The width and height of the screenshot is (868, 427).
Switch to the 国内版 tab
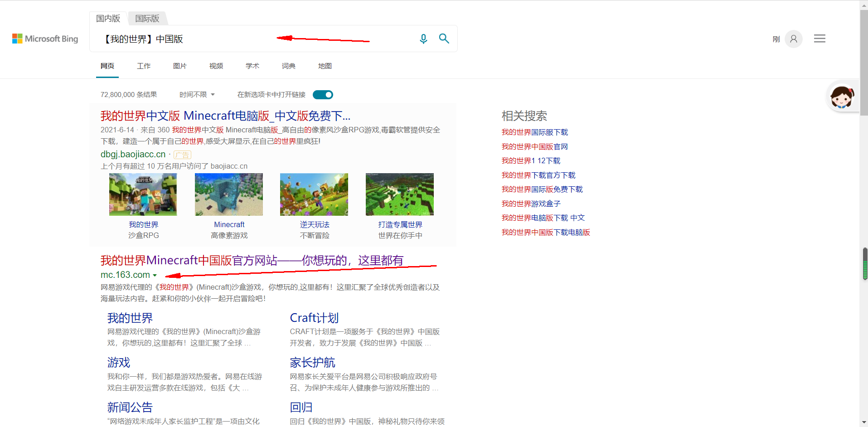(108, 18)
